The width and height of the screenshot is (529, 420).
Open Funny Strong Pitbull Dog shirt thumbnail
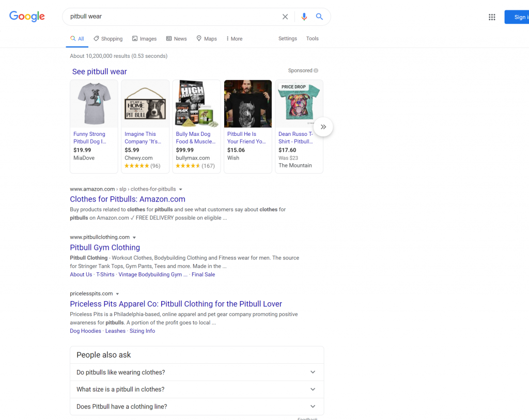[x=94, y=104]
